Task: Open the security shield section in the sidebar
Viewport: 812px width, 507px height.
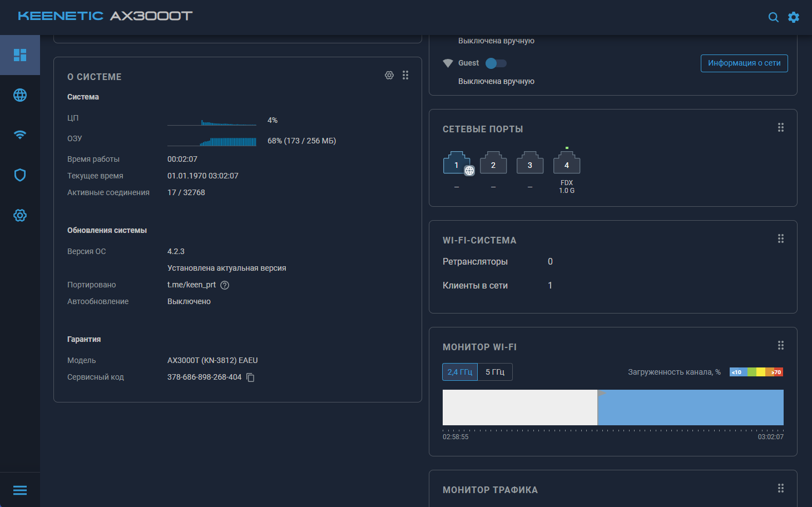Action: point(20,175)
